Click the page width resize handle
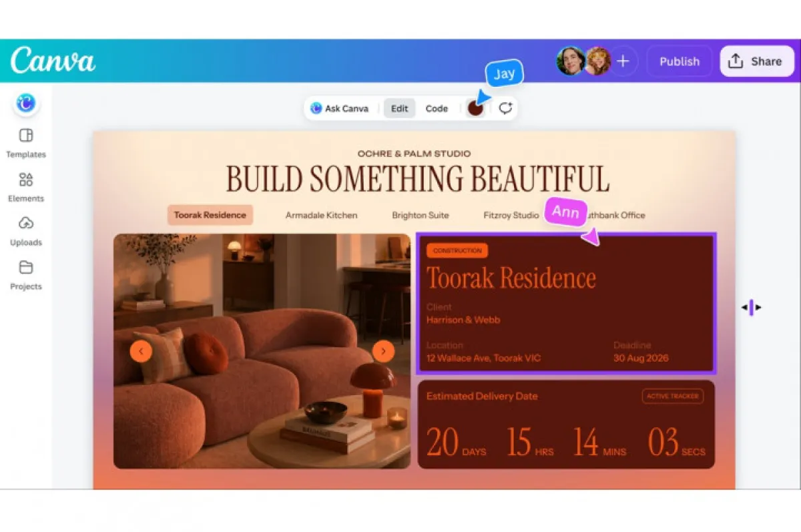The width and height of the screenshot is (801, 532). (751, 308)
